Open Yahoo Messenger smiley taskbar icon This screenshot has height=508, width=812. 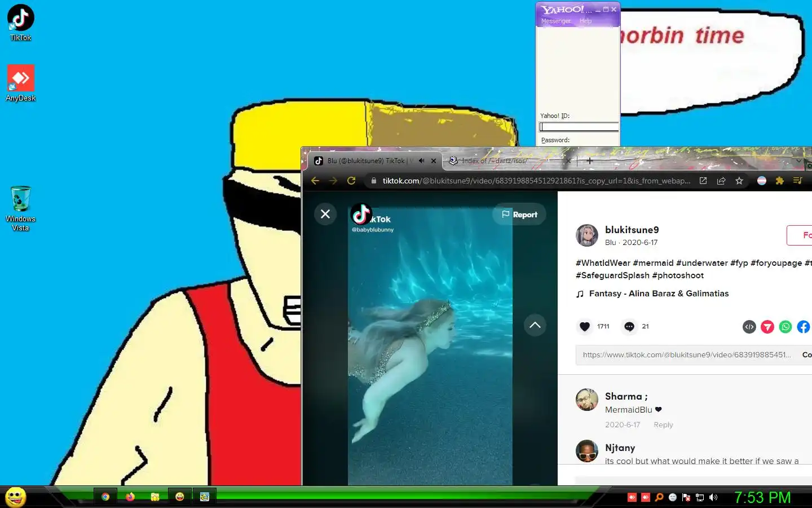click(180, 497)
